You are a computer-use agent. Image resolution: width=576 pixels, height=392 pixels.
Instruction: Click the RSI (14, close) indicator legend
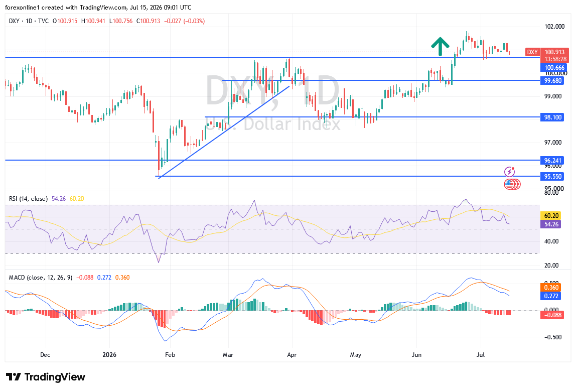click(28, 199)
